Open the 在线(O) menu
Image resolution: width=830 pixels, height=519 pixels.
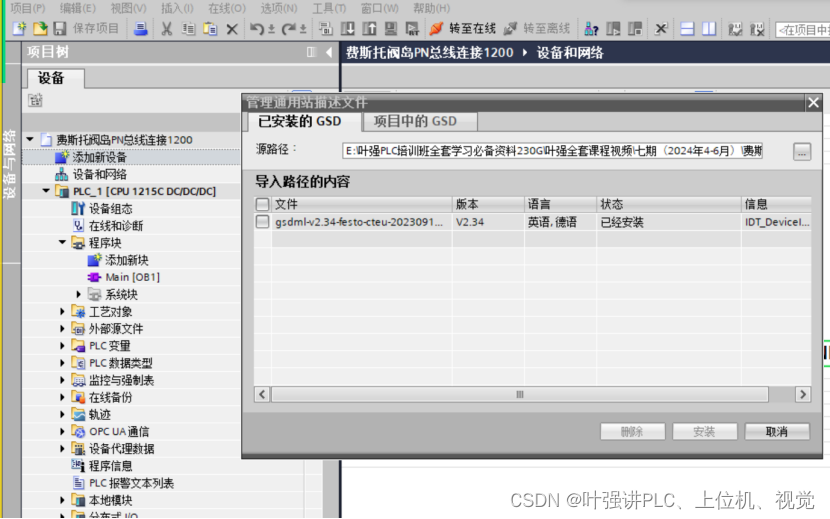click(x=227, y=8)
